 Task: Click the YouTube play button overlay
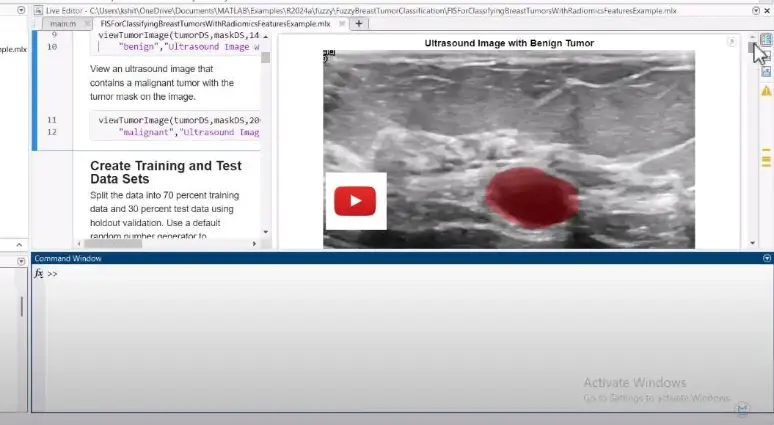tap(355, 201)
